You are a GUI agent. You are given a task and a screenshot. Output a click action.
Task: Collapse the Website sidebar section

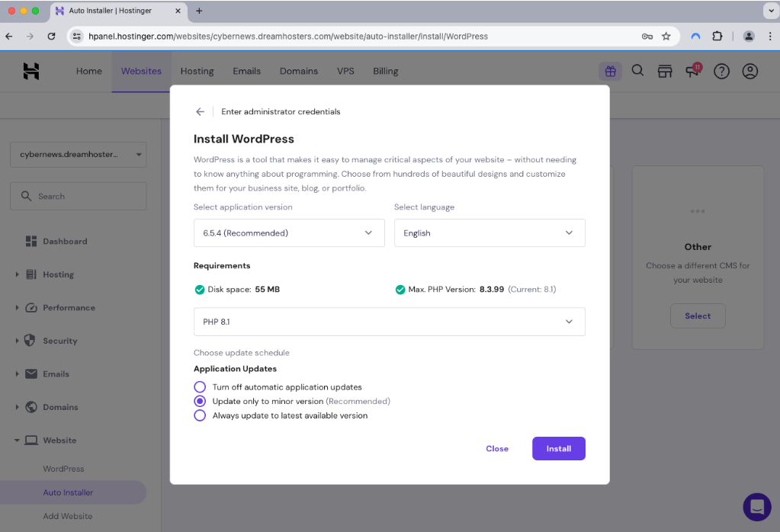coord(17,440)
